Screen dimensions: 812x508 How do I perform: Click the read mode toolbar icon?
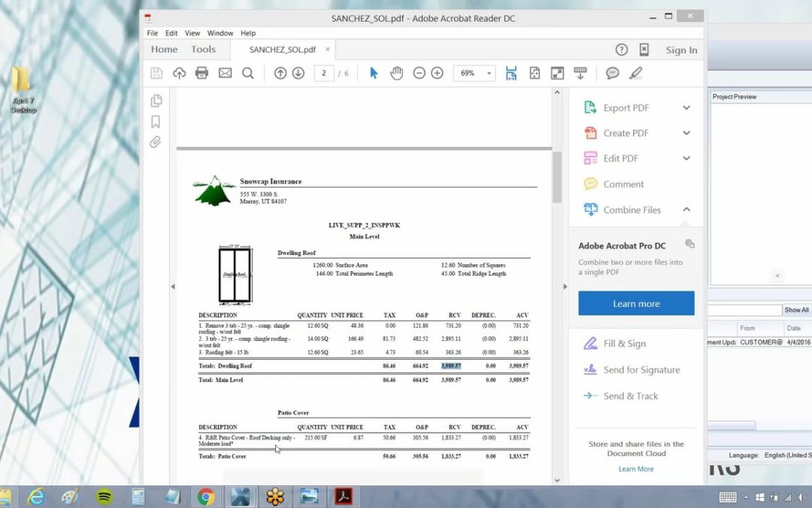[x=580, y=73]
